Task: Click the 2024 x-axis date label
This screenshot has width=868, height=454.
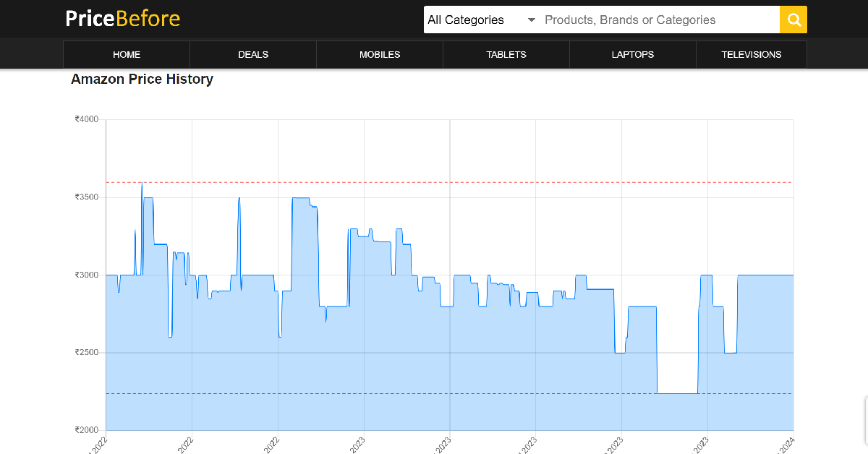Action: coord(786,442)
